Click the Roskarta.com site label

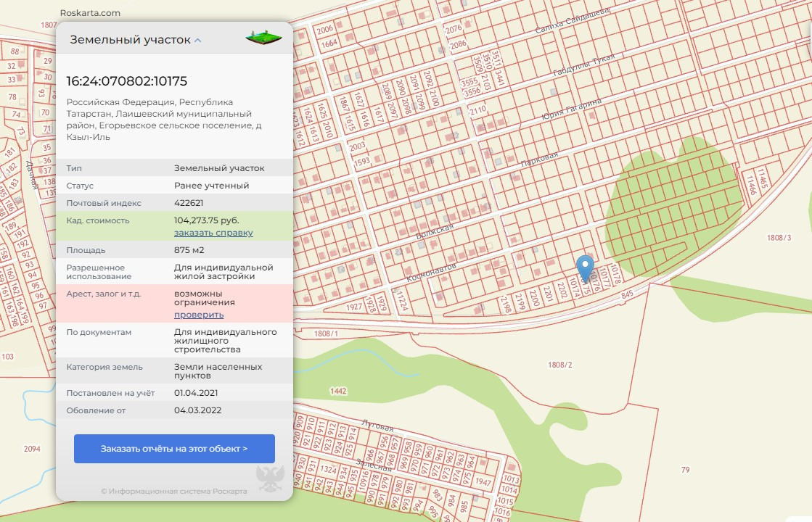point(90,13)
